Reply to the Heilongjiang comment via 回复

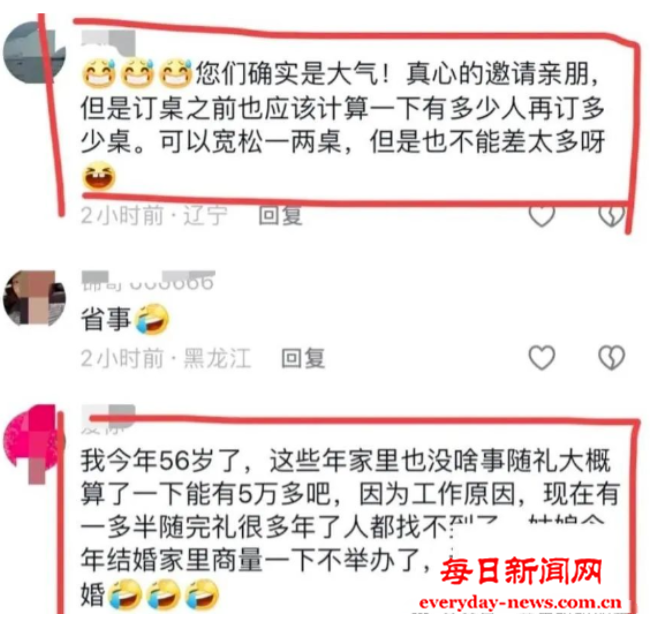tap(303, 358)
